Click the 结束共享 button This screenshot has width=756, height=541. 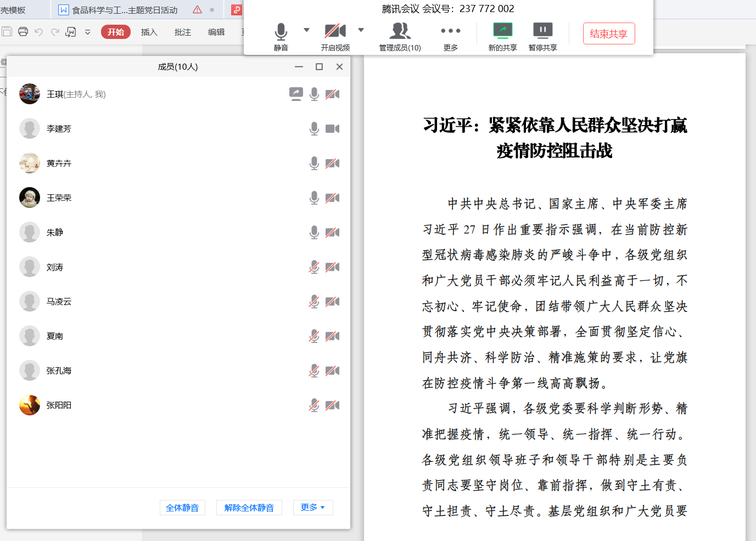click(x=608, y=33)
